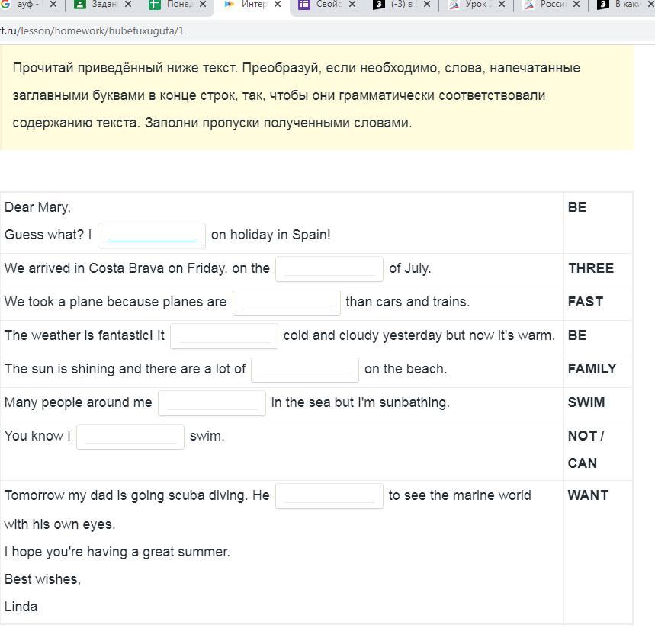Image resolution: width=655 pixels, height=644 pixels.
Task: Focus the SWIM blank after 'Many people around me'
Action: (x=211, y=403)
